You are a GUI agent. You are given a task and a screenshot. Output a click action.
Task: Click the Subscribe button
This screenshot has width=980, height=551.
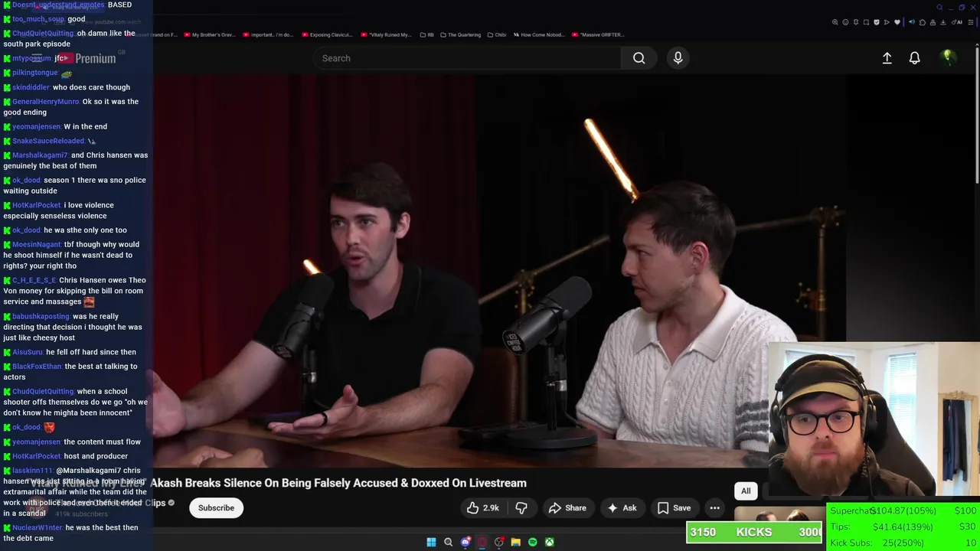pyautogui.click(x=216, y=508)
